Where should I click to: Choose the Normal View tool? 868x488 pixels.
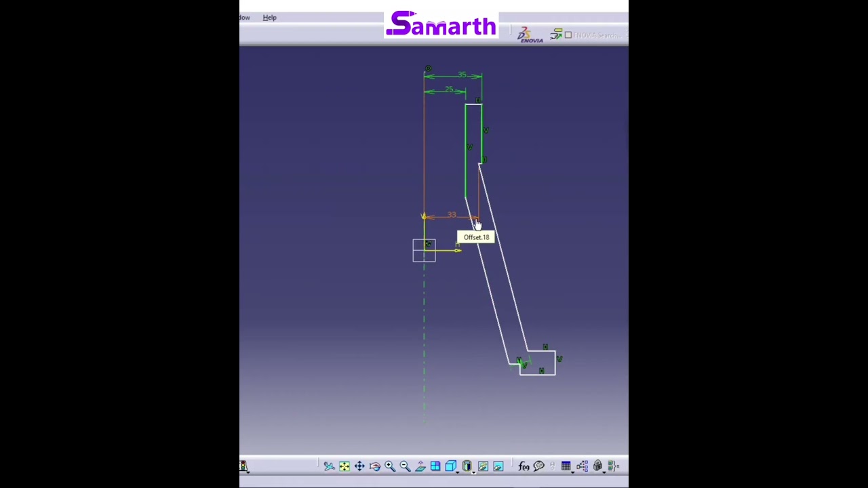[420, 466]
